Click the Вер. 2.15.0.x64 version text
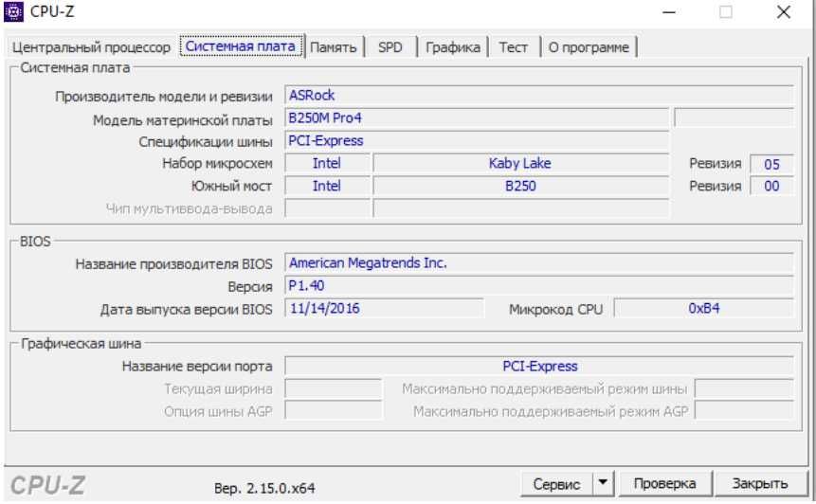This screenshot has height=504, width=816. point(264,489)
